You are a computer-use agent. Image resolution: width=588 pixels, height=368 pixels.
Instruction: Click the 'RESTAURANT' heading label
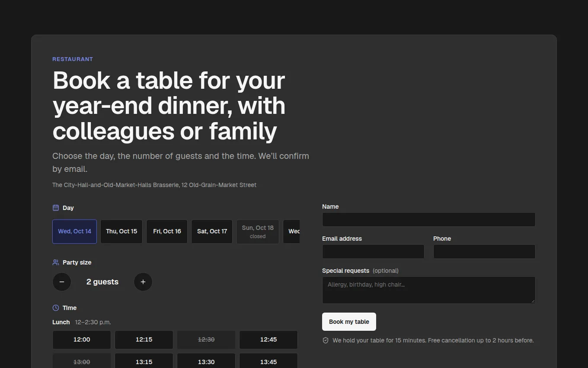[73, 59]
